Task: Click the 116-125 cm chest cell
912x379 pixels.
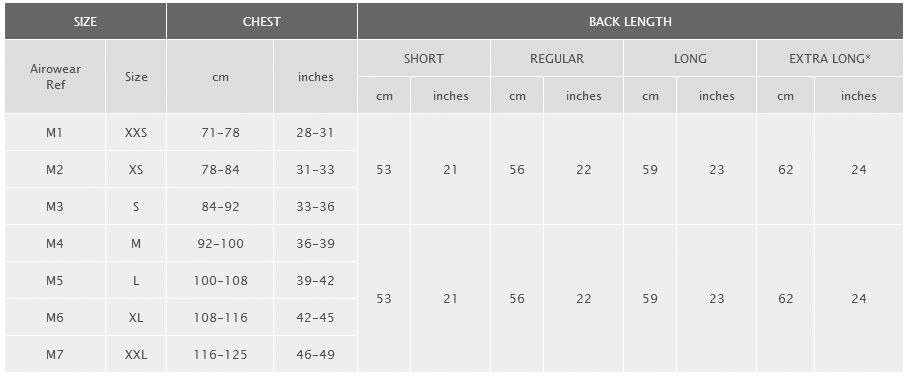Action: coord(220,354)
